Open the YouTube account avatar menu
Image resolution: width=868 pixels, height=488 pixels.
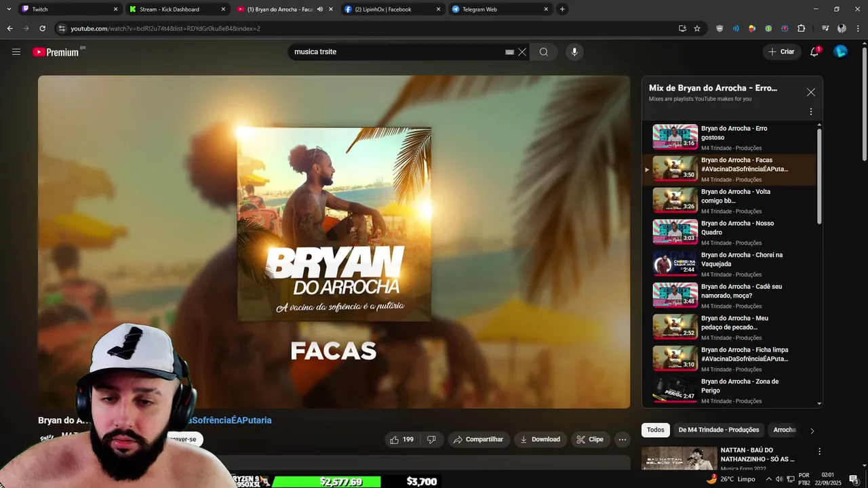[x=840, y=52]
